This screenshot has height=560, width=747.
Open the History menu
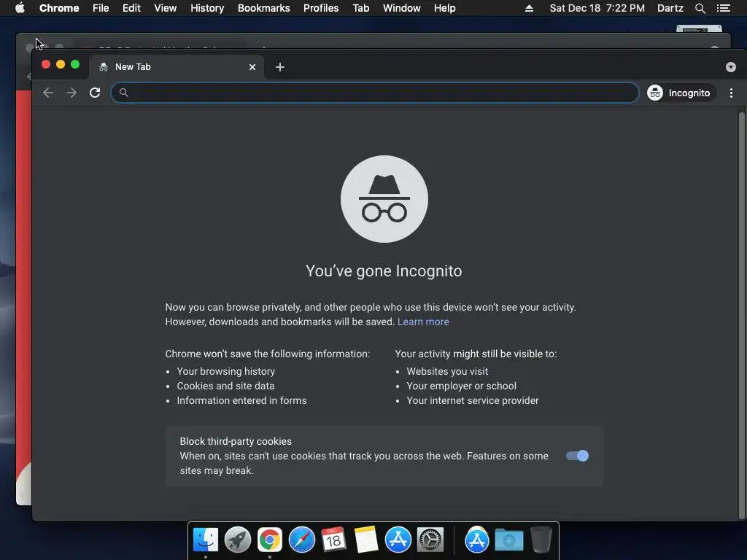coord(207,8)
